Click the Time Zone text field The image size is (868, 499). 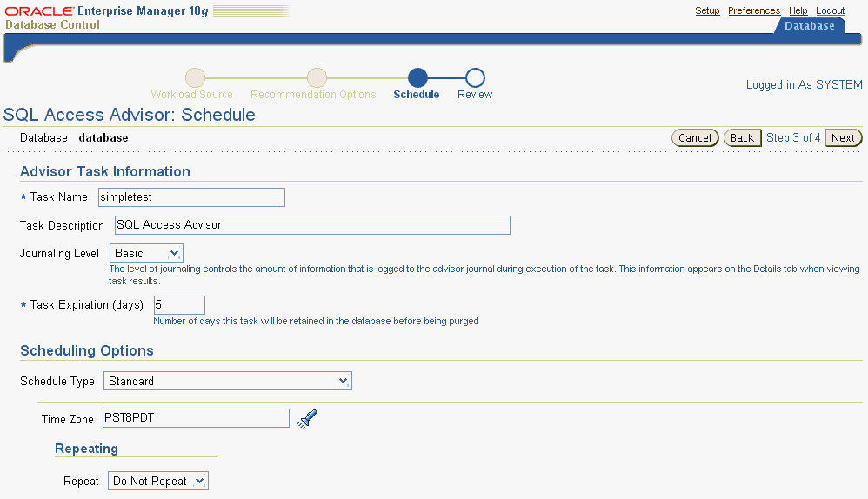tap(196, 418)
